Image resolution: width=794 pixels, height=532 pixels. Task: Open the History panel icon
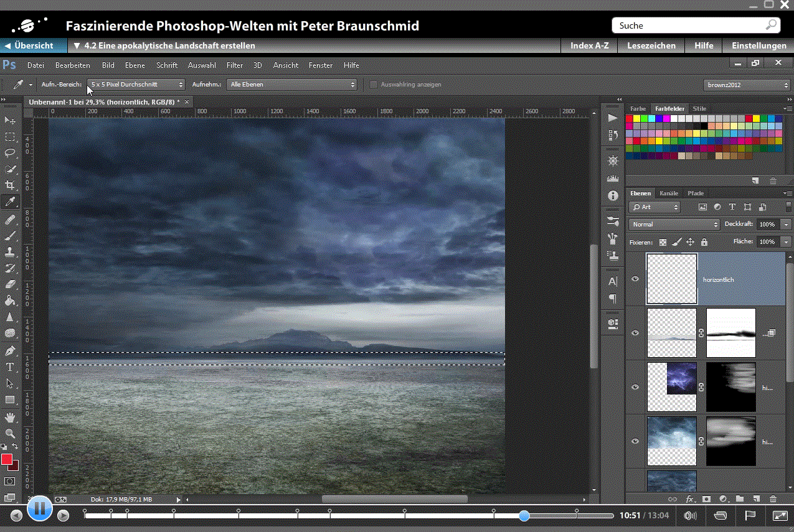tap(613, 135)
